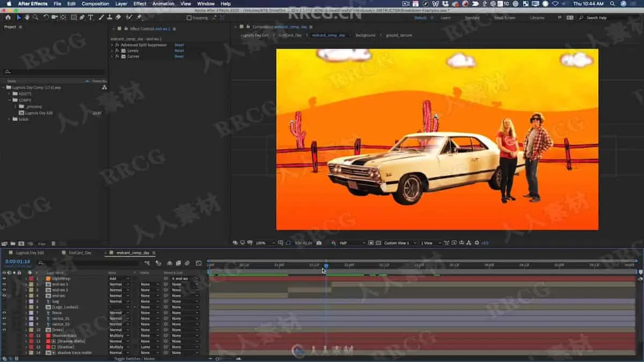Switch to the Small Screen workspace

point(504,18)
